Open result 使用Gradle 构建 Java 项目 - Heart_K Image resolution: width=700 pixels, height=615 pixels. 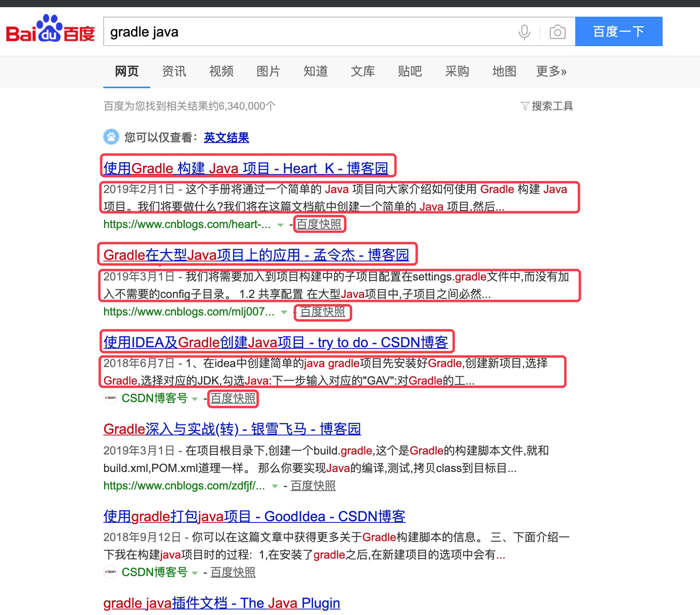(x=246, y=168)
